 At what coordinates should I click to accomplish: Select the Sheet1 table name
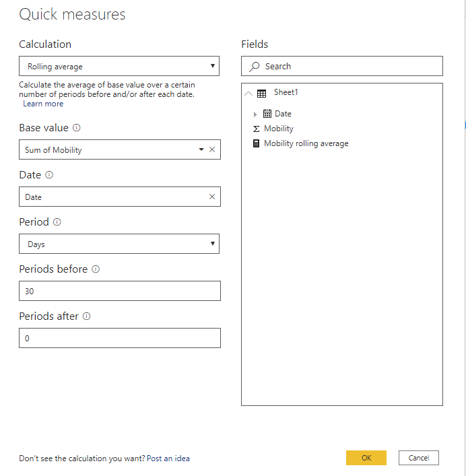point(286,92)
